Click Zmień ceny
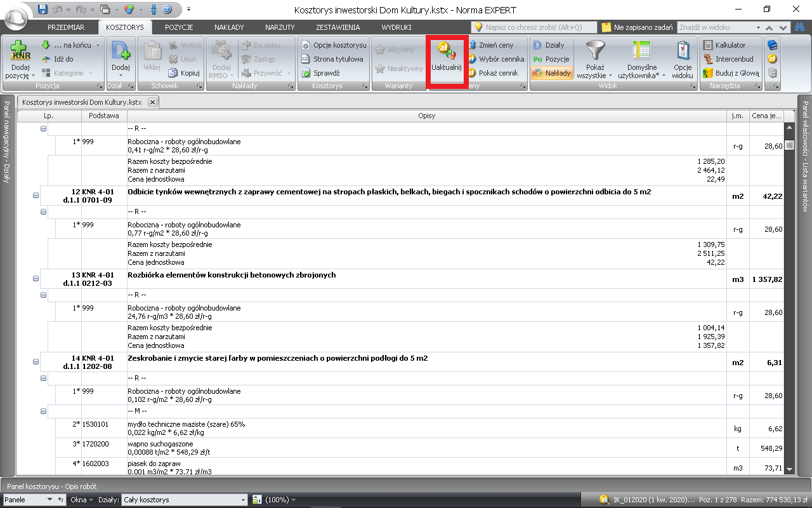 coord(491,45)
